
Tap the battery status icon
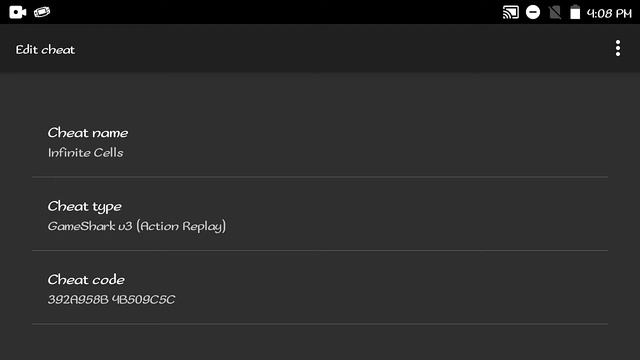(575, 12)
